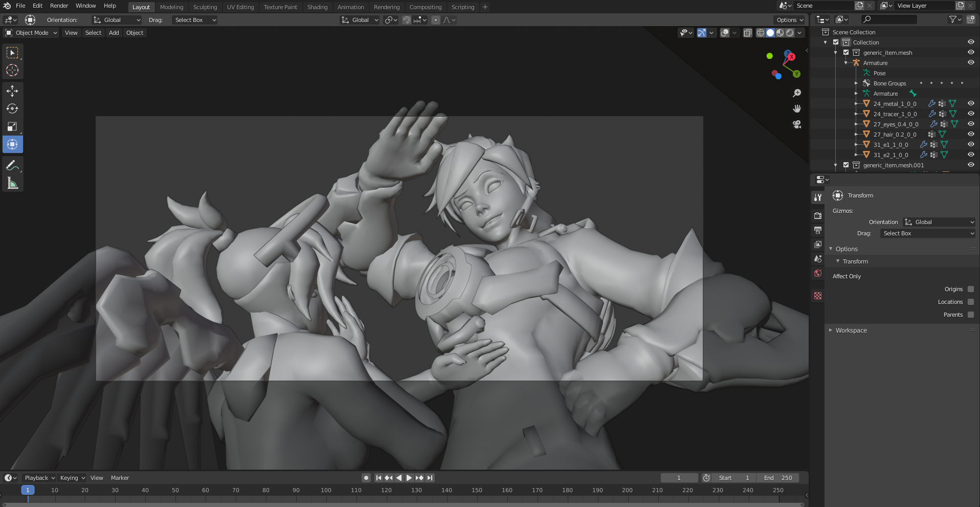Toggle camera view with the camera icon
Viewport: 980px width, 507px height.
pyautogui.click(x=797, y=124)
